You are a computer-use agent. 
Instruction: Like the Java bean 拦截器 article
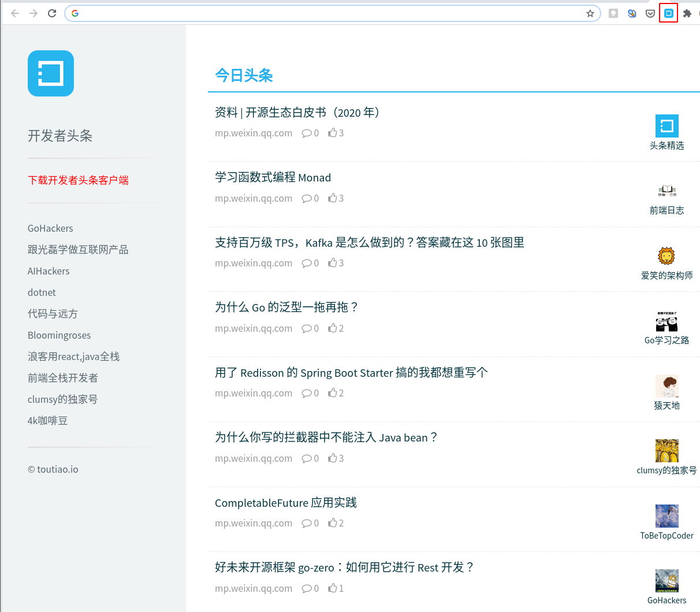(x=332, y=458)
